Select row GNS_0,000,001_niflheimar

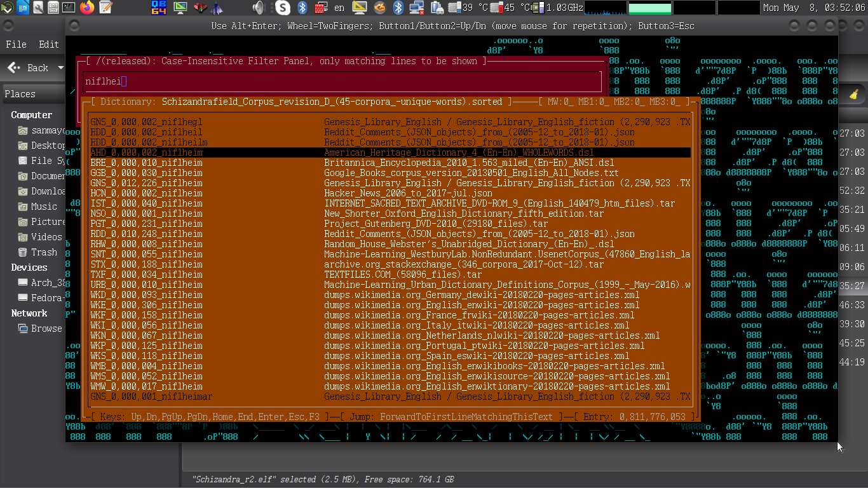coord(390,396)
